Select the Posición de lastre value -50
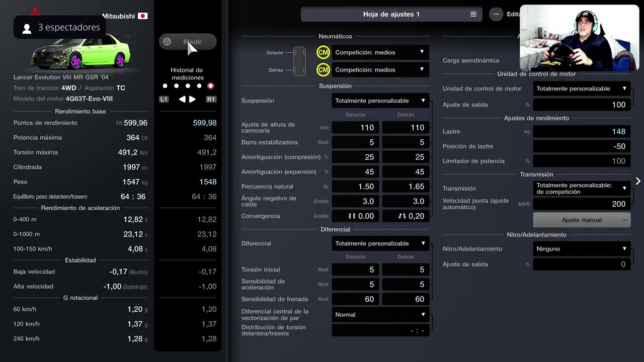The width and height of the screenshot is (644, 362). (x=582, y=146)
